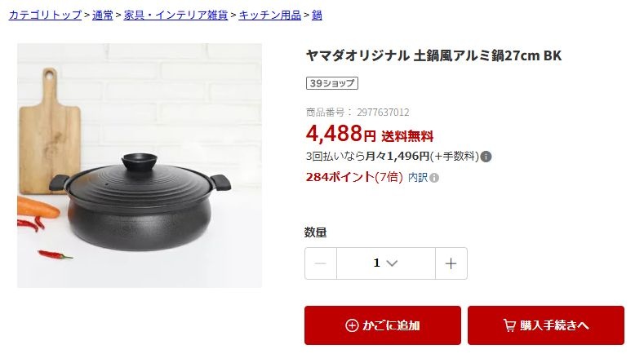
Task: Proceed with 購入手続きへ button
Action: tap(546, 325)
